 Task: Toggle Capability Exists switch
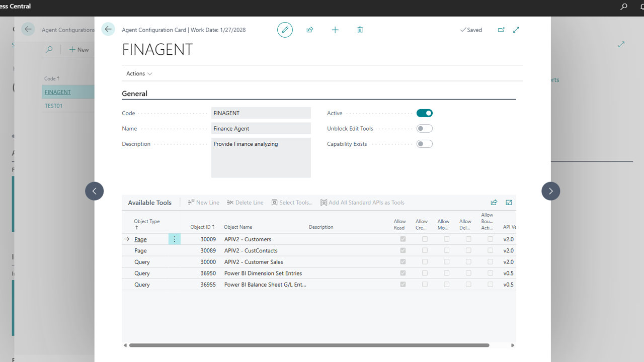click(425, 144)
